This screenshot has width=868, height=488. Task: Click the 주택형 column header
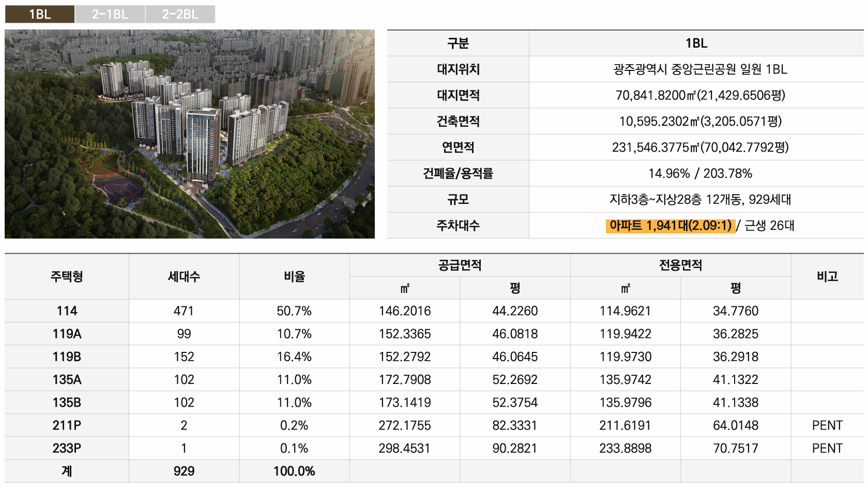coord(67,276)
